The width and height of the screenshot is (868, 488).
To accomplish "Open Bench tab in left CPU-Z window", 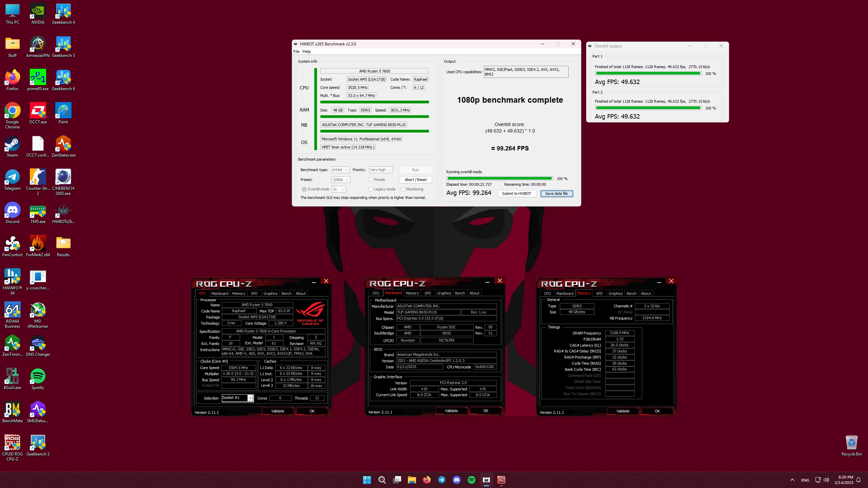I will 286,293.
